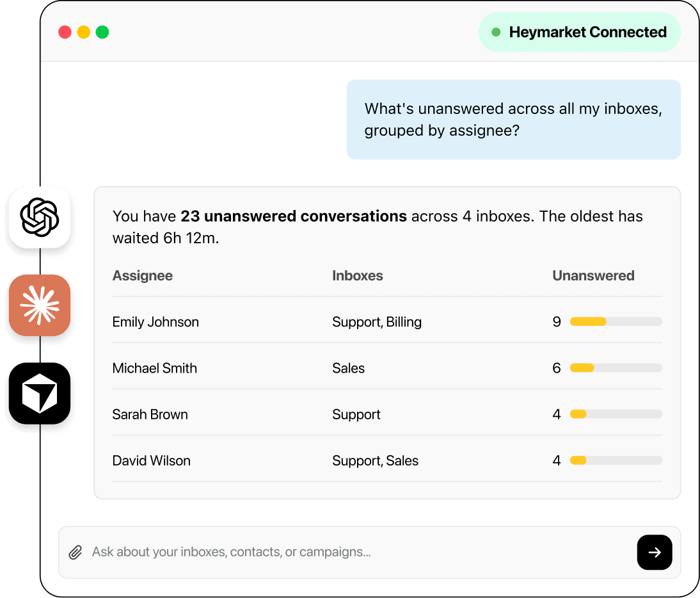700x598 pixels.
Task: Click Michael Smith's unanswered progress bar
Action: point(616,368)
